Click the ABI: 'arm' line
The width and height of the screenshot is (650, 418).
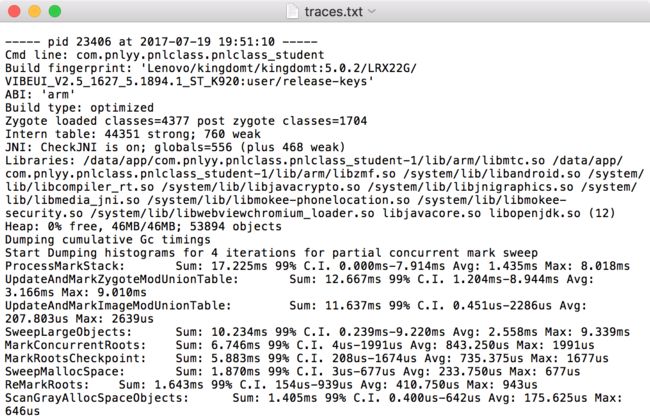tap(40, 95)
